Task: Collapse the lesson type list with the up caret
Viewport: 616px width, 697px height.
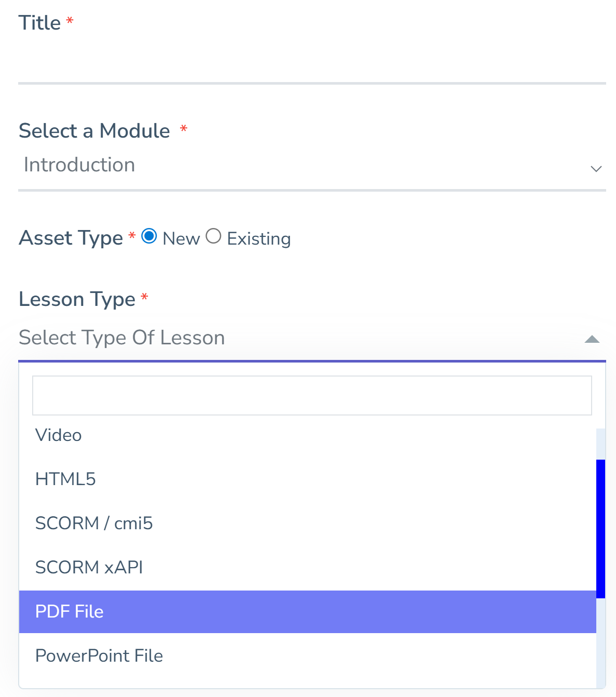Action: (592, 340)
